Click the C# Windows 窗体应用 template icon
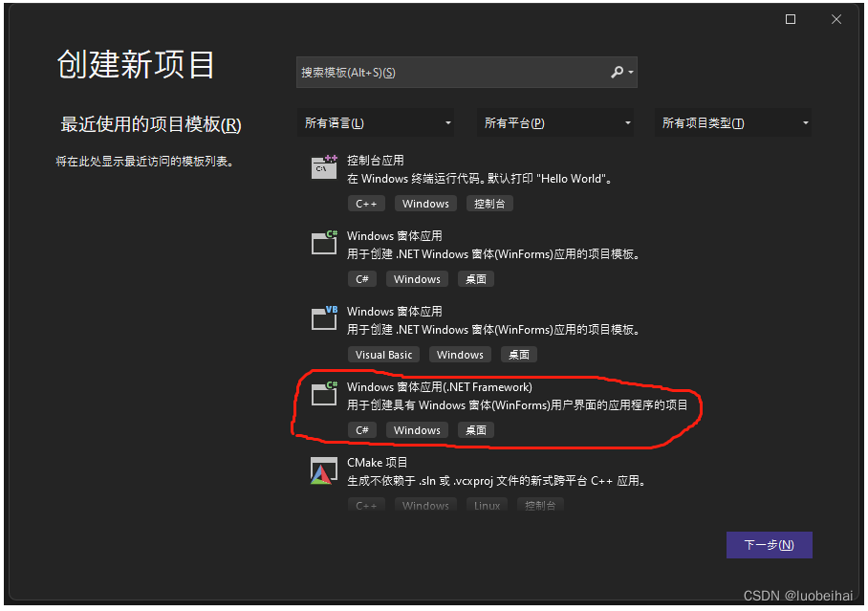The height and width of the screenshot is (611, 868). point(323,243)
